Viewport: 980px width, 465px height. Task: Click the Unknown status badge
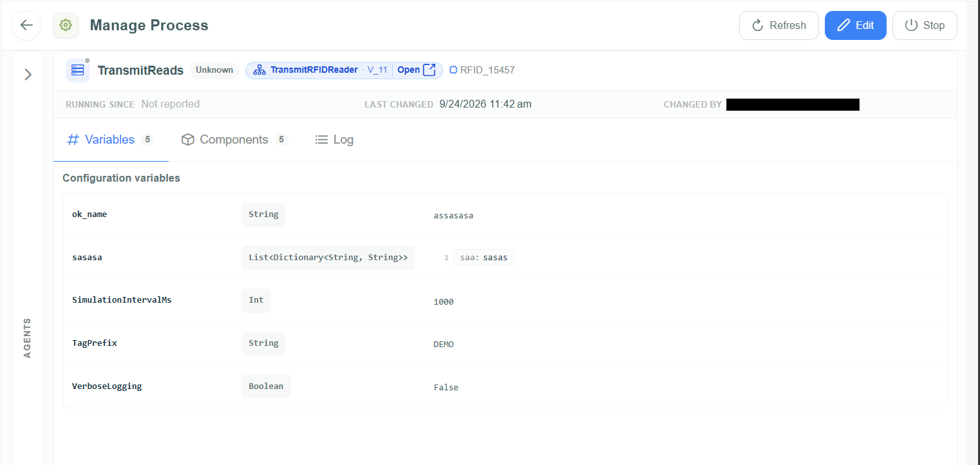[214, 70]
